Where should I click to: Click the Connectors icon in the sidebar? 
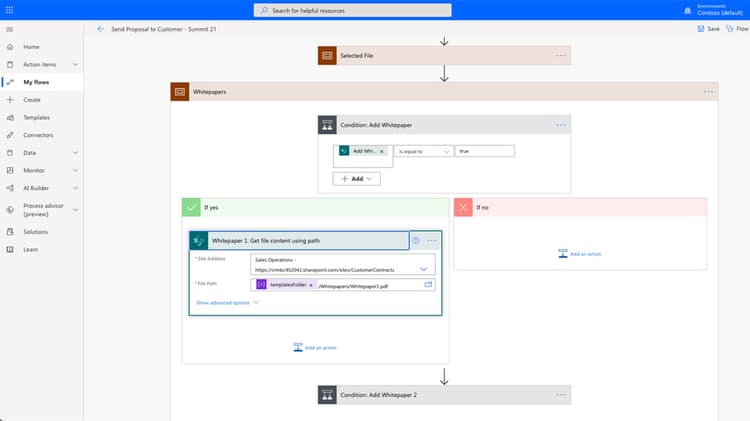10,135
